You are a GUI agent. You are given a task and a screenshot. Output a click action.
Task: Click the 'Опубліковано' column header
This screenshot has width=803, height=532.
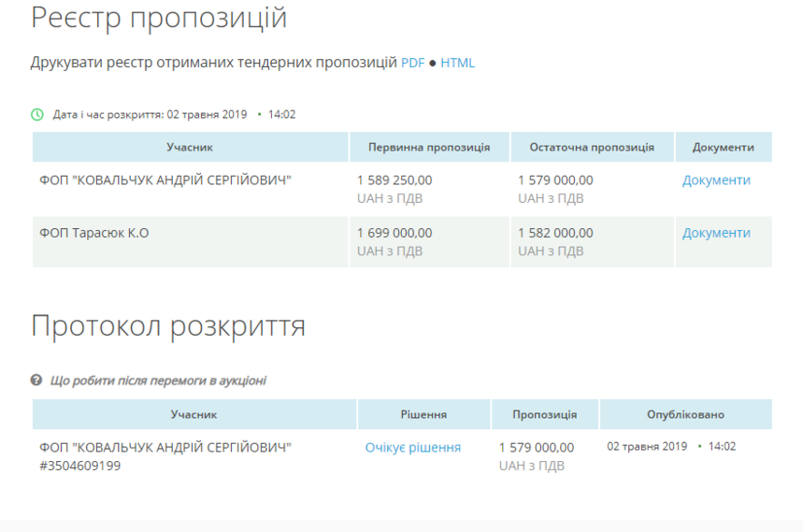tap(685, 414)
